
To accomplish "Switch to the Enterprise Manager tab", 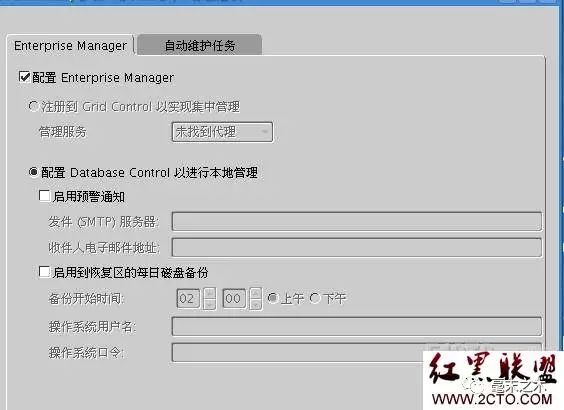I will point(70,46).
